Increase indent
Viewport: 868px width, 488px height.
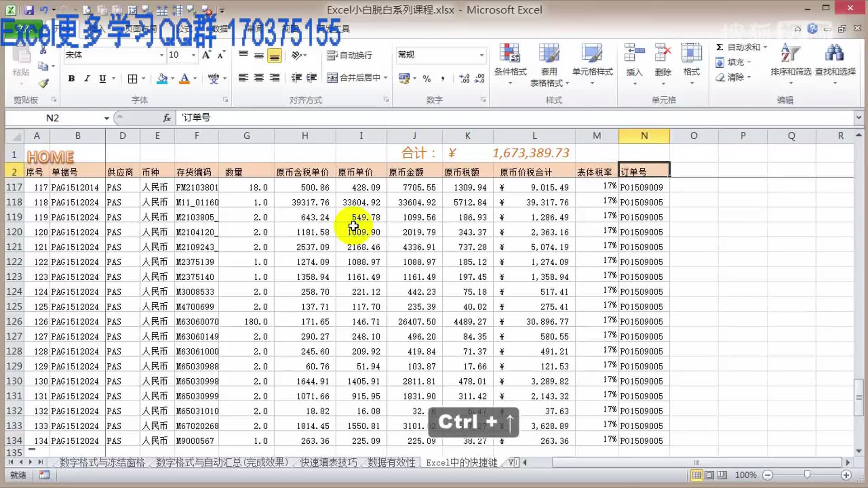(x=312, y=78)
